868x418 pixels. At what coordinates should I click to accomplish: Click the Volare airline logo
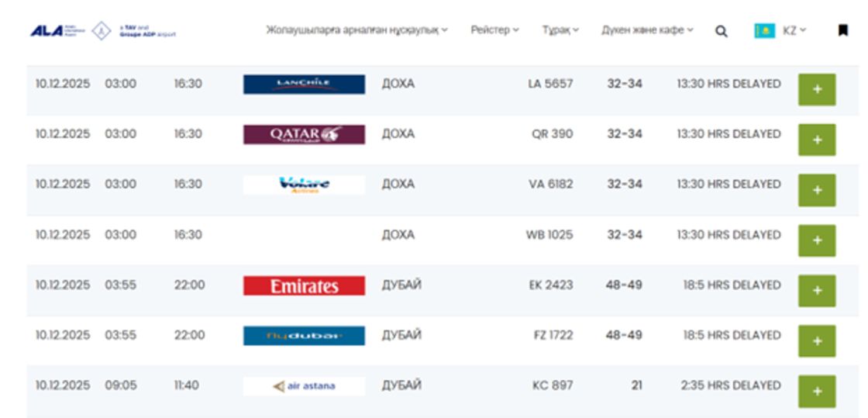pos(304,185)
